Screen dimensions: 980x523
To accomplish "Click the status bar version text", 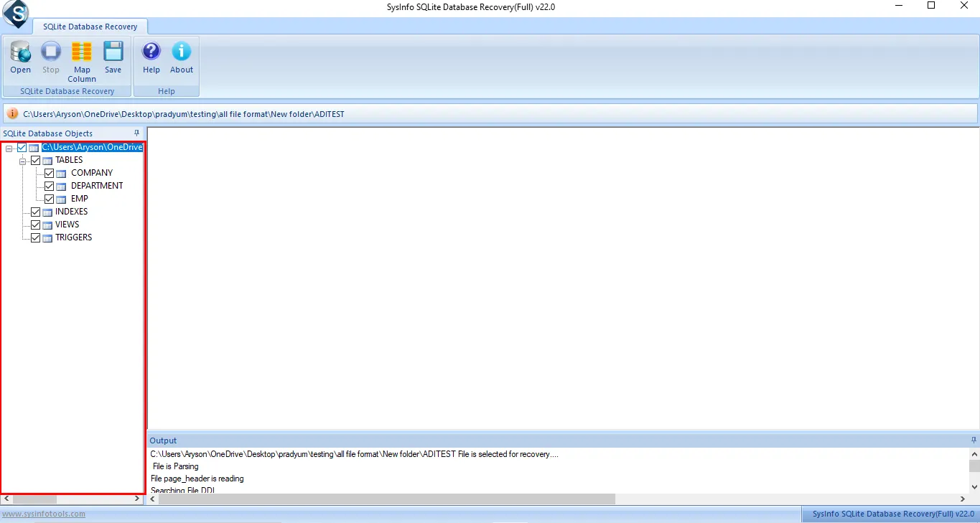I will (893, 514).
